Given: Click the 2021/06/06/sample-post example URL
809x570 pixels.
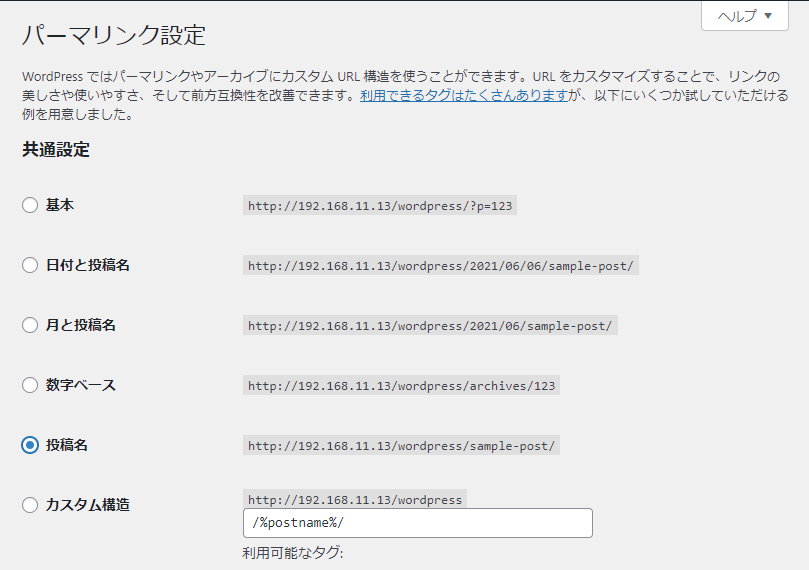Looking at the screenshot, I should pos(440,266).
